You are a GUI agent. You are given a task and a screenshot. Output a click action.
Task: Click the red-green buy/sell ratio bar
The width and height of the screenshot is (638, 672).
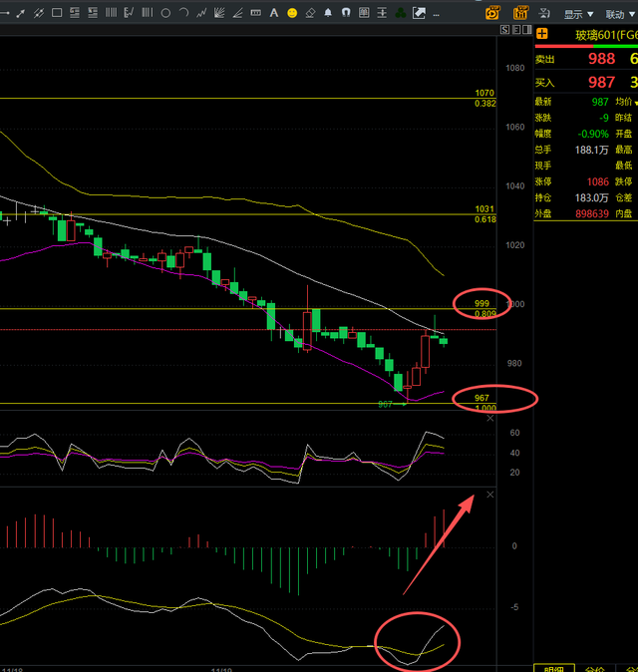point(586,46)
